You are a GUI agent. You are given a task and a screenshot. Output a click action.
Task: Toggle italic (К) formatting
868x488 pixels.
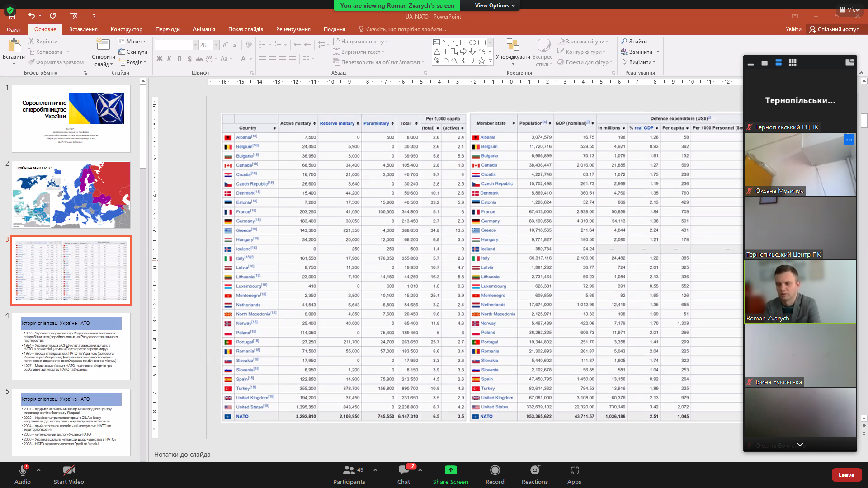tap(169, 59)
